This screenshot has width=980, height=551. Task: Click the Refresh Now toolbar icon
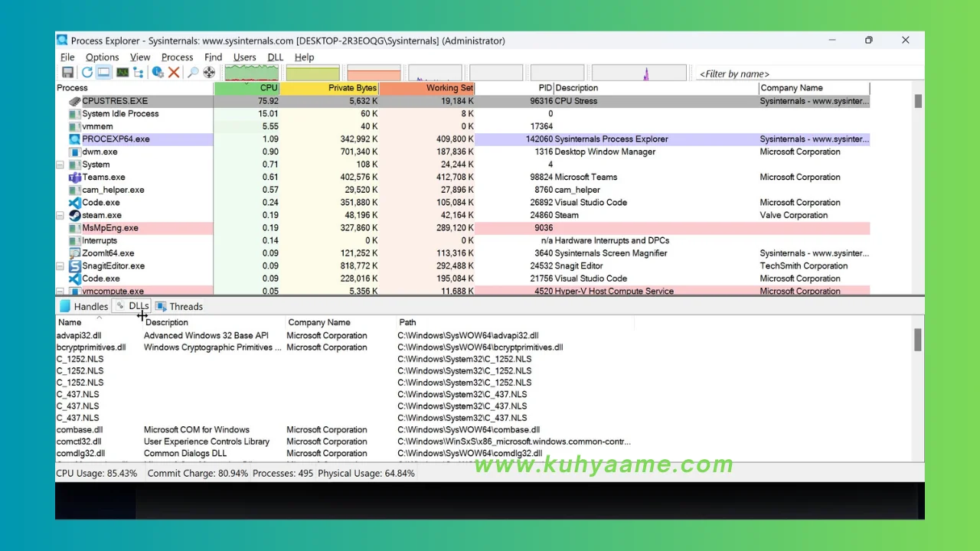click(x=87, y=72)
